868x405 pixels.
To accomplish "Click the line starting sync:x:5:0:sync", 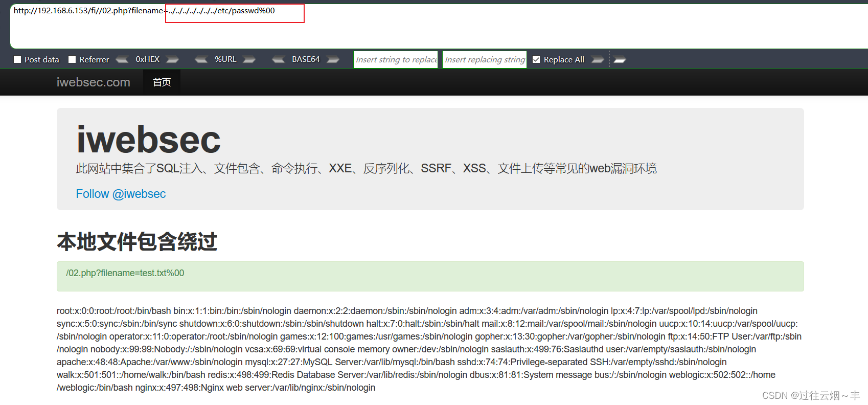I will click(427, 324).
